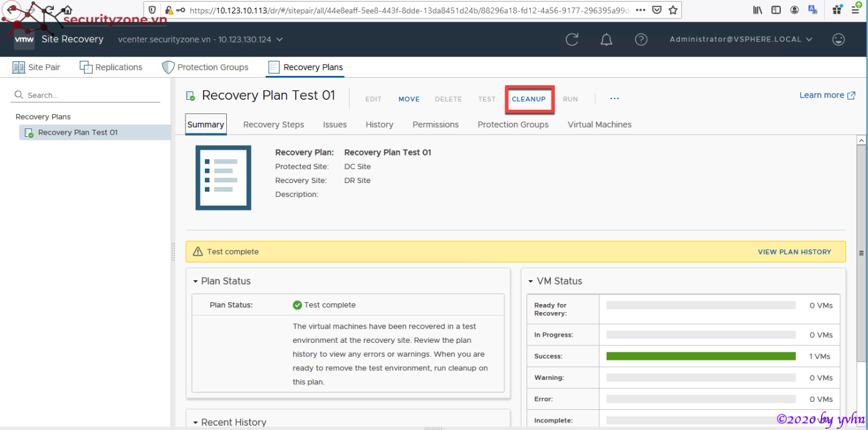The image size is (868, 430).
Task: Open the browser extensions gift icon
Action: (x=837, y=10)
